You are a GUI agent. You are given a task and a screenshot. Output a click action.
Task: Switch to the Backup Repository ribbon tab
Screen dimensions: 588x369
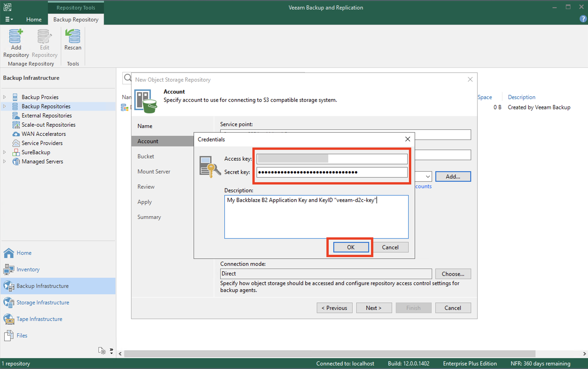pos(76,20)
